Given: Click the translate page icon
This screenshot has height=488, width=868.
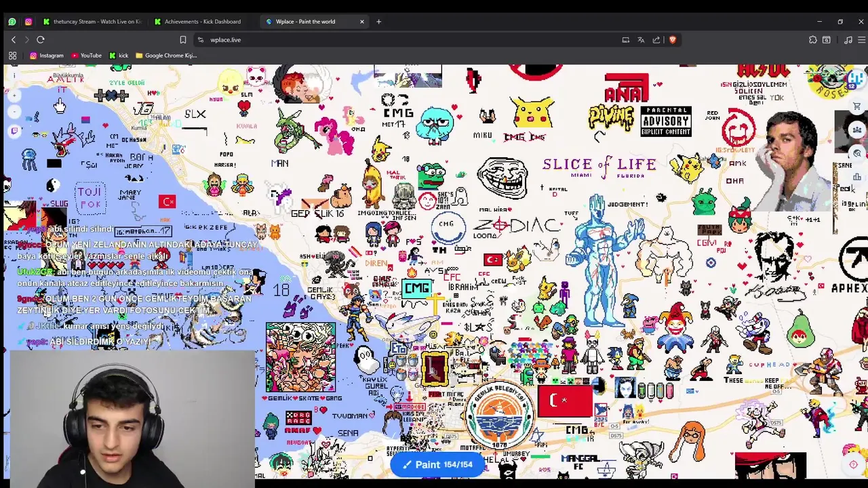Looking at the screenshot, I should [641, 39].
